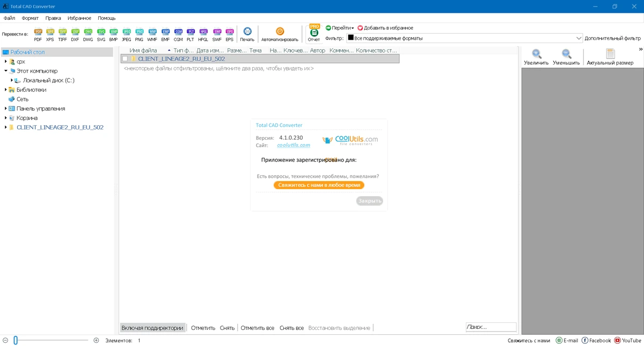Expand Панель управления tree node

point(5,109)
